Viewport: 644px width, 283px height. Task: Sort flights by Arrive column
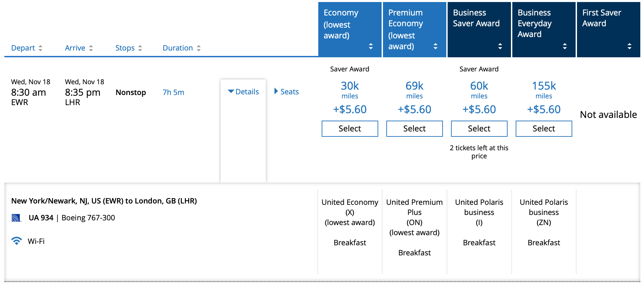tap(79, 48)
